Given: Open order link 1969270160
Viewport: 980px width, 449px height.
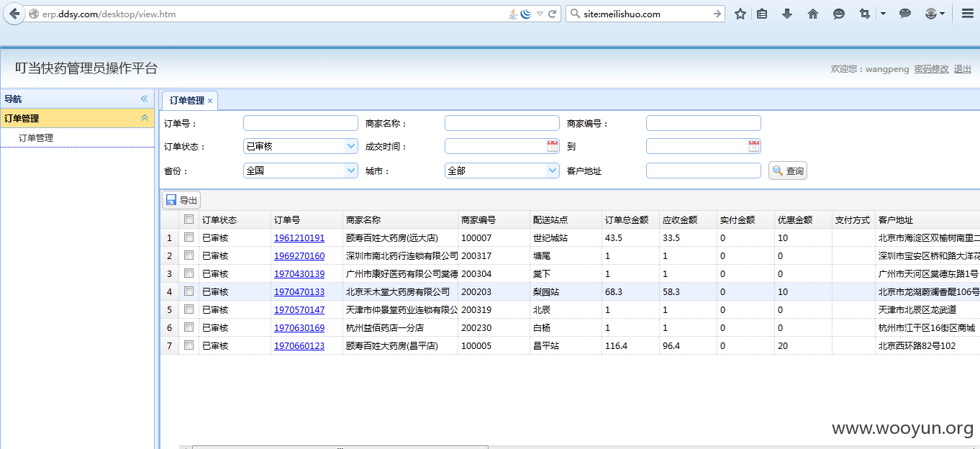Looking at the screenshot, I should coord(299,255).
